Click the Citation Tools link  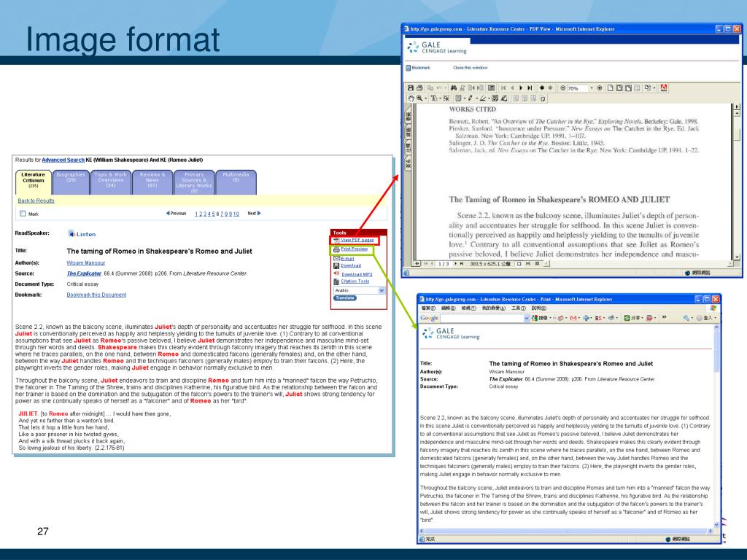click(x=355, y=281)
